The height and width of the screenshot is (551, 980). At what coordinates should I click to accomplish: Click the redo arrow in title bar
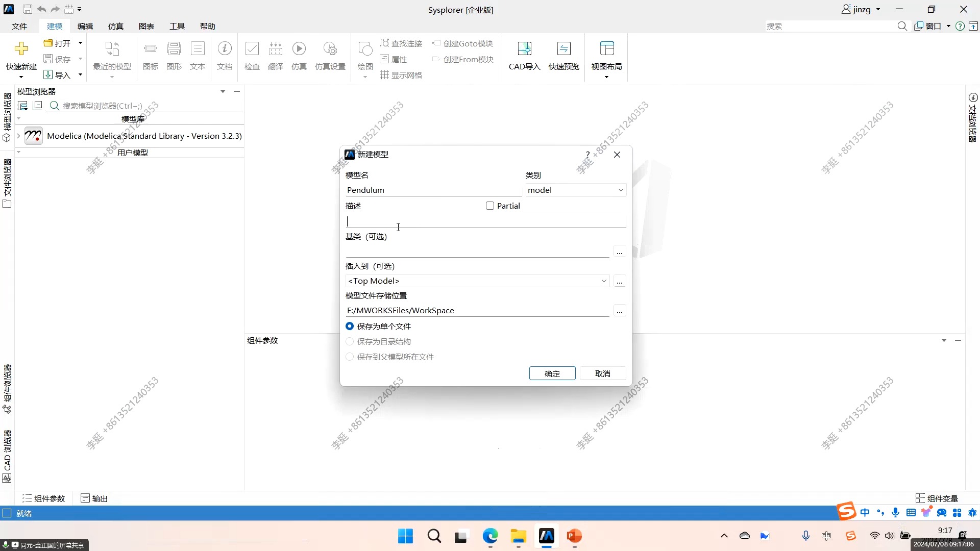point(55,9)
